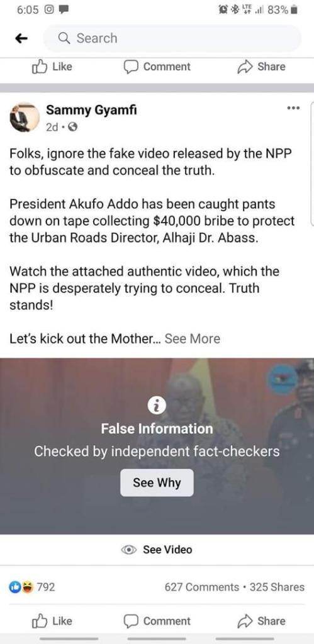This screenshot has width=314, height=644.
Task: Comment on Sammy Gyamfi's post
Action: pyautogui.click(x=157, y=621)
